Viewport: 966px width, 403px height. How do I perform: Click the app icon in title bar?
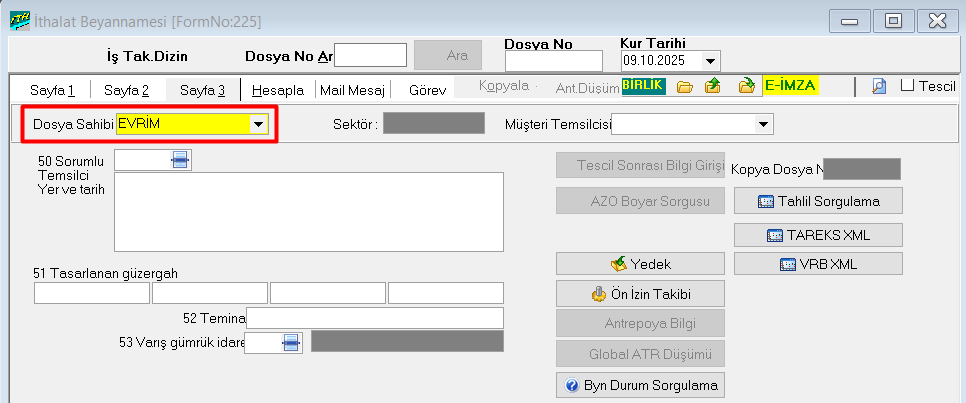click(x=19, y=20)
